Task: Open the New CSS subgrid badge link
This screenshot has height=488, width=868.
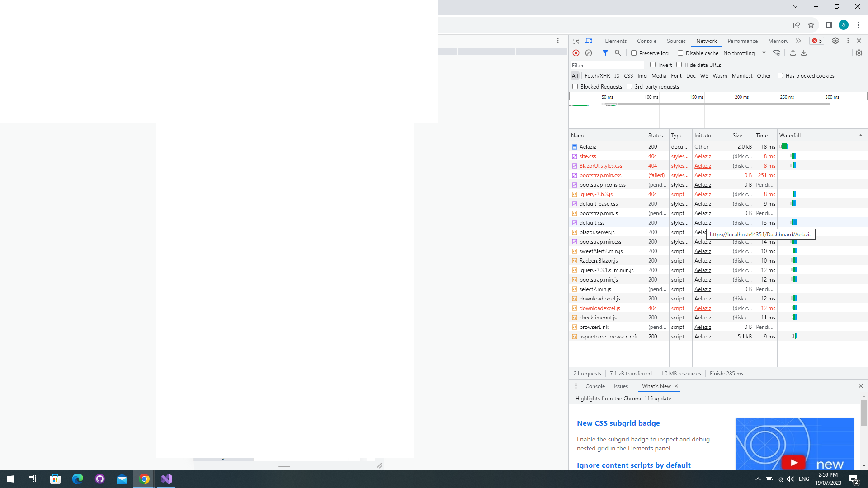Action: [x=618, y=423]
